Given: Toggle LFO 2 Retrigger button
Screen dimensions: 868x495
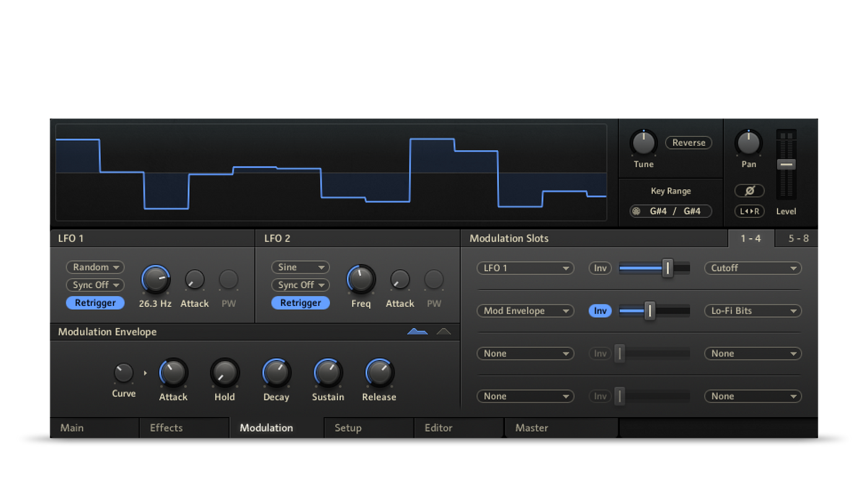Looking at the screenshot, I should (x=301, y=303).
